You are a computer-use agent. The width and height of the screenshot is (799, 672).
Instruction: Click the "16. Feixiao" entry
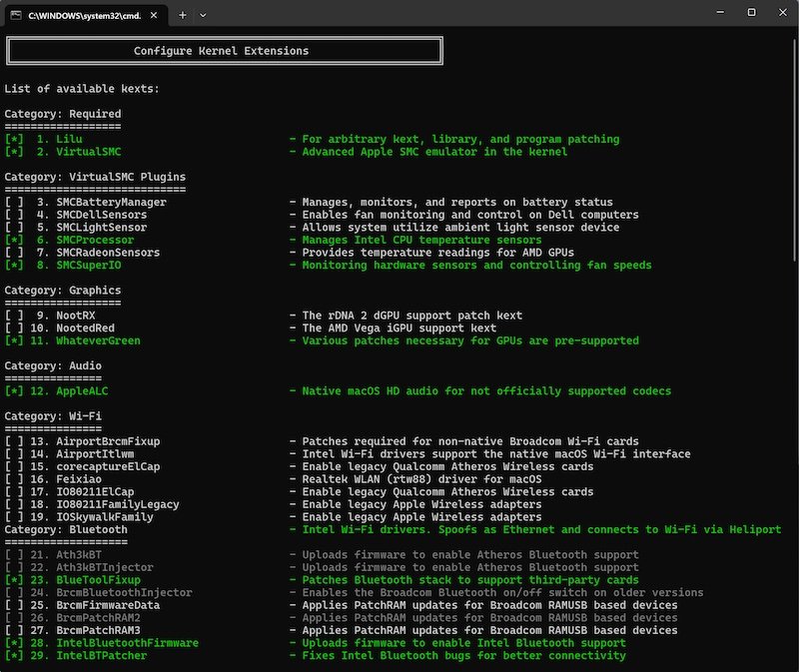(x=66, y=479)
